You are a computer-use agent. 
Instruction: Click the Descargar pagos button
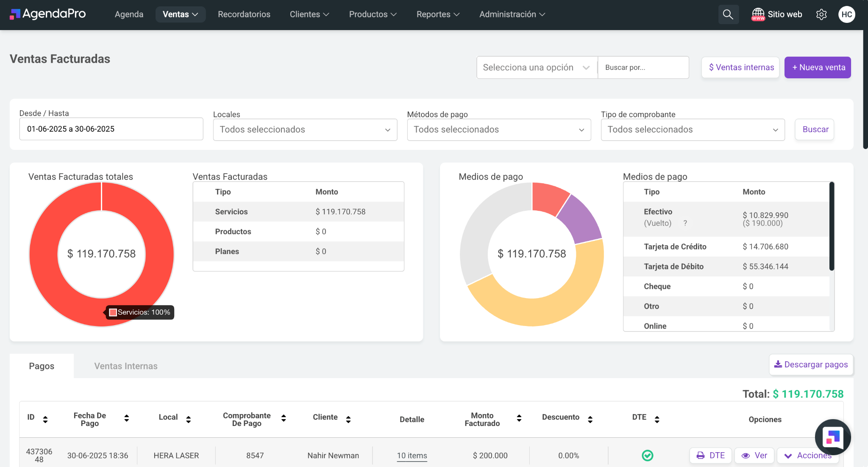click(811, 365)
